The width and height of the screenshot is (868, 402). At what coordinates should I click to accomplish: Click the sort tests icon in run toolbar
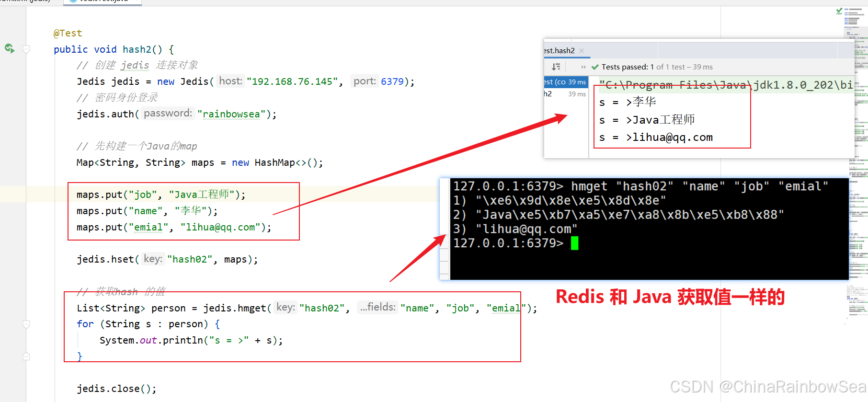pos(556,67)
